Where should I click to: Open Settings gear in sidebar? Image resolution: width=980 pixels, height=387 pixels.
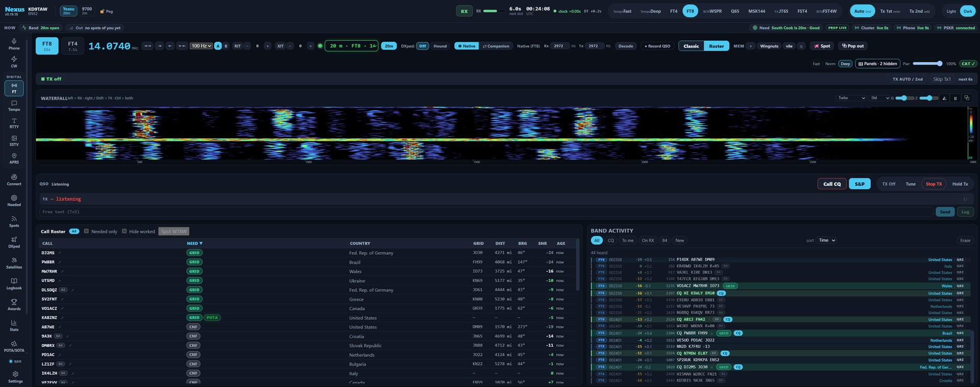point(15,377)
